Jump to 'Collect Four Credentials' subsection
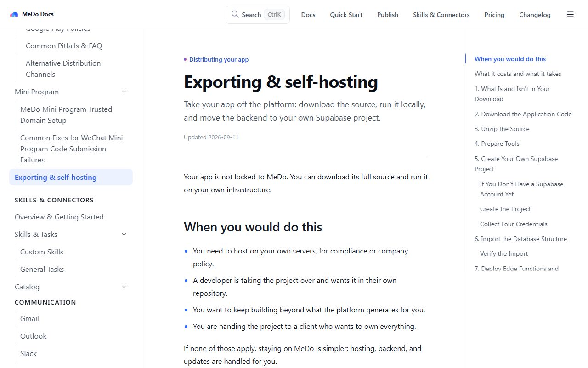 (x=514, y=224)
